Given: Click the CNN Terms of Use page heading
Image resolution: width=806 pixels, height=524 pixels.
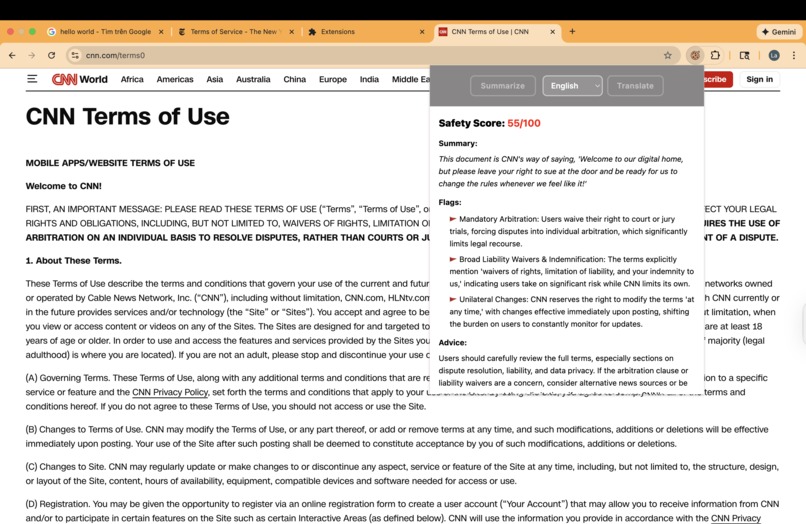Looking at the screenshot, I should pyautogui.click(x=127, y=116).
